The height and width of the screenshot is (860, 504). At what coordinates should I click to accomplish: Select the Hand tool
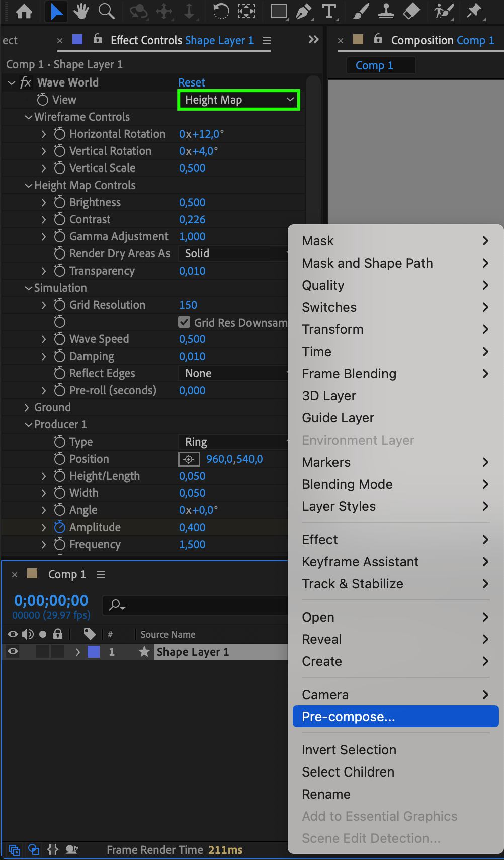pyautogui.click(x=81, y=11)
